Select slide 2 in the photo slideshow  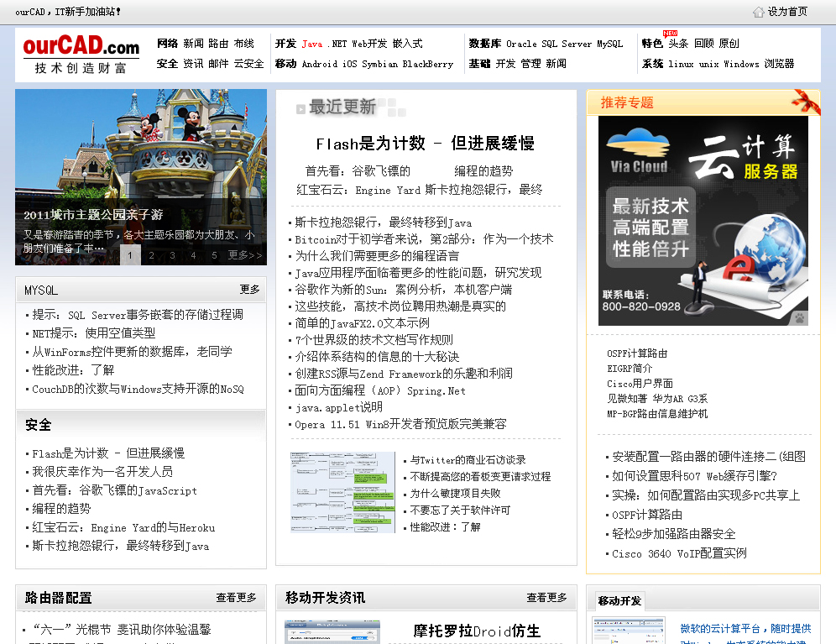(151, 255)
